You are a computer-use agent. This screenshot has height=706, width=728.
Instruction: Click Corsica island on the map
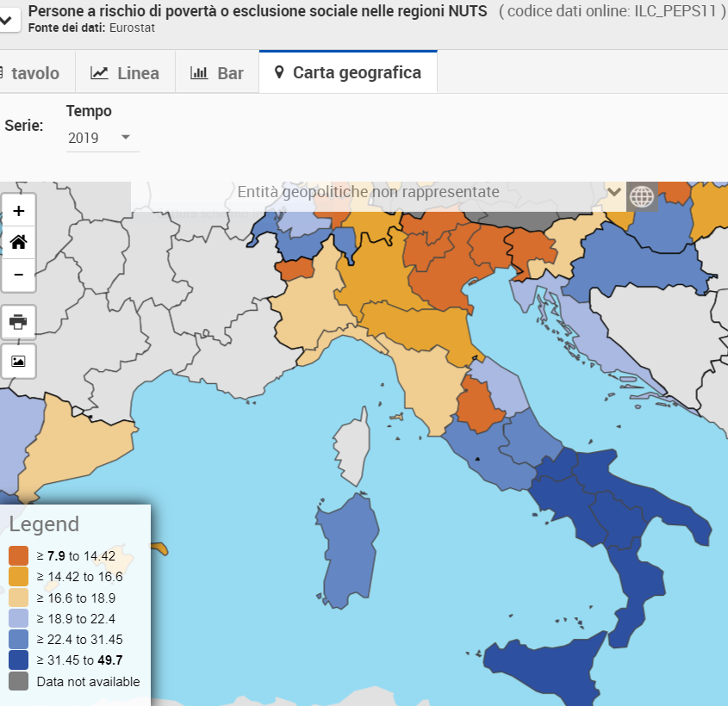pyautogui.click(x=353, y=439)
